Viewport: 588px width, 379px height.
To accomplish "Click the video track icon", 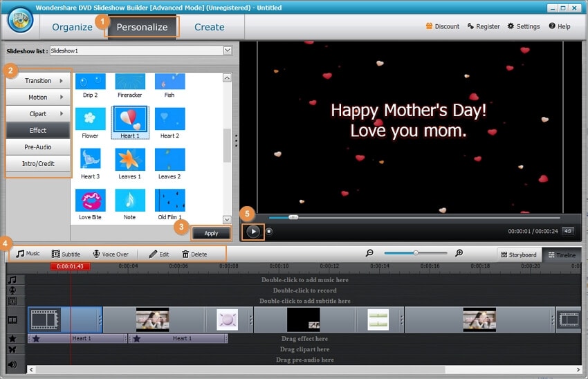I will tap(12, 320).
